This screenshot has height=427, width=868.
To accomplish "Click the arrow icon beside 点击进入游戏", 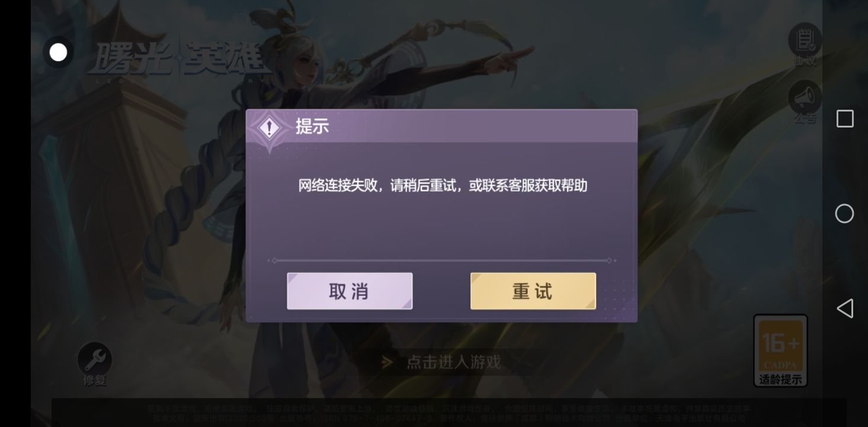I will [387, 362].
